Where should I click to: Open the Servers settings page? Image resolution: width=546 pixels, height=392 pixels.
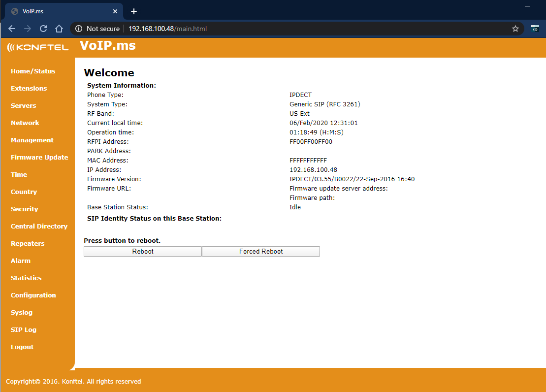23,105
